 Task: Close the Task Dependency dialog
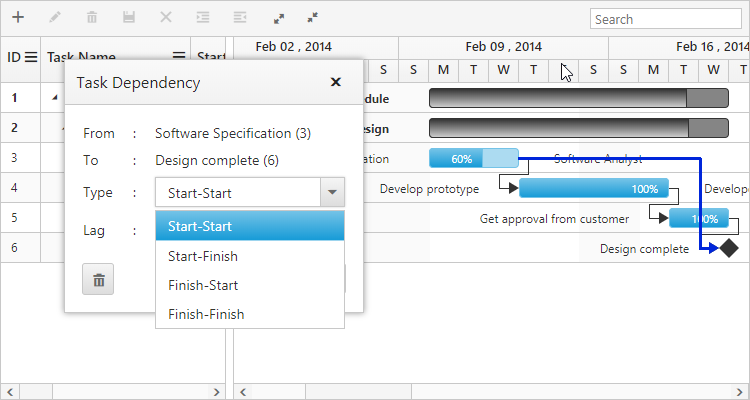tap(336, 83)
